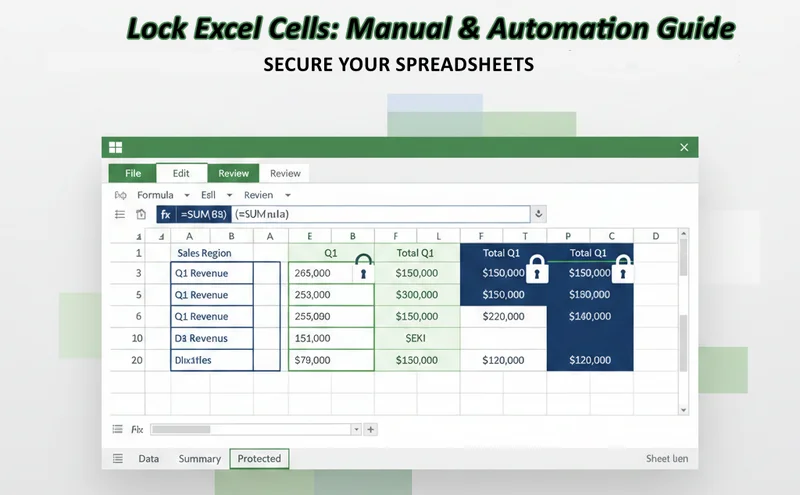Image resolution: width=800 pixels, height=495 pixels.
Task: Click the 253,000 cell
Action: (331, 294)
